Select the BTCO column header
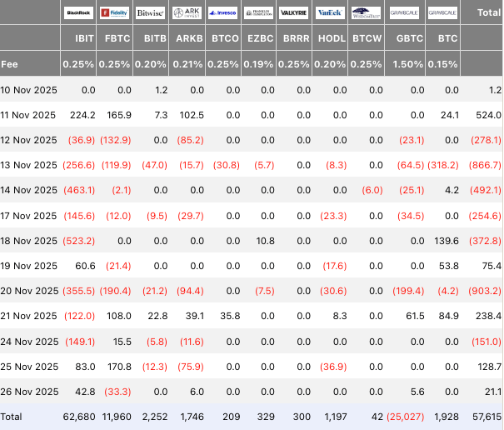Image resolution: width=504 pixels, height=430 pixels. (x=225, y=38)
